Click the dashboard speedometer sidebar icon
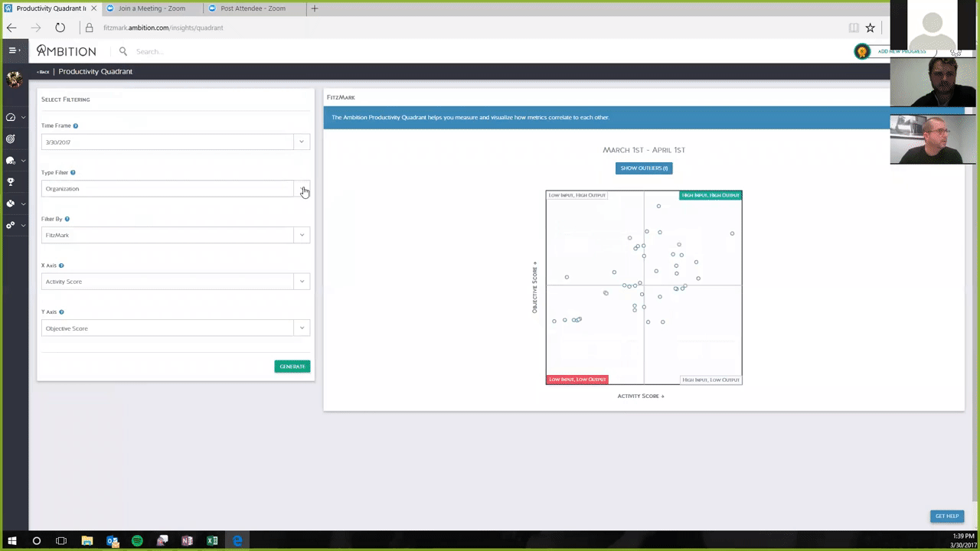980x551 pixels. pos(11,117)
